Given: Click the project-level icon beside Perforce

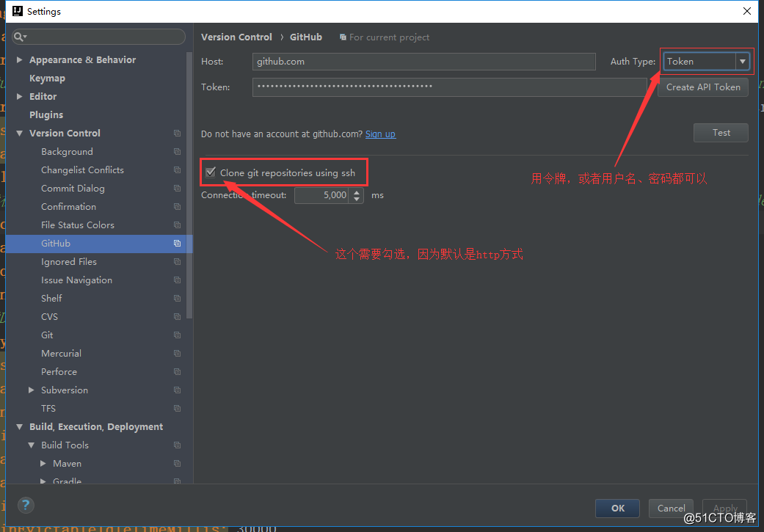Looking at the screenshot, I should click(178, 372).
